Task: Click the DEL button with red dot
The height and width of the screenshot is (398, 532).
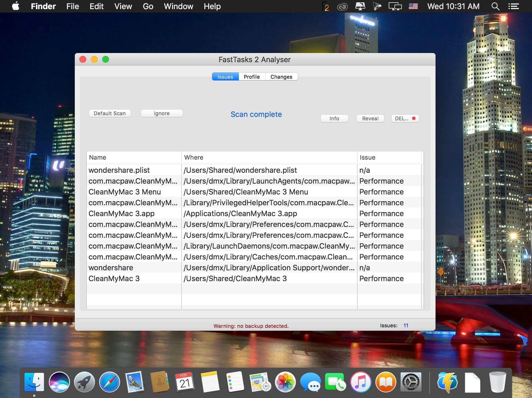Action: (405, 118)
